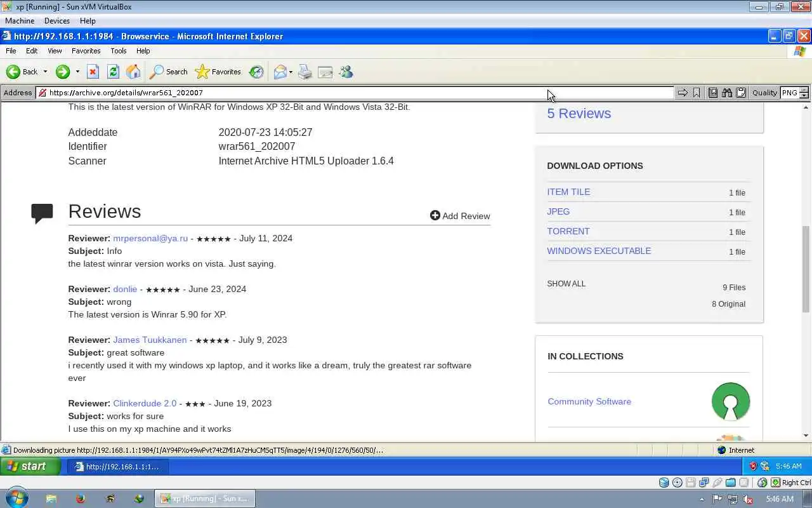Open VirtualBox Devices menu
The height and width of the screenshot is (508, 812).
tap(57, 21)
